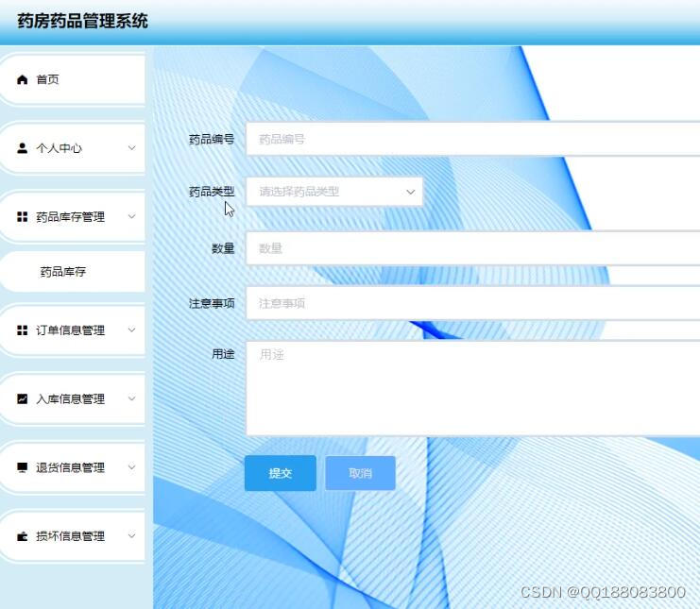
Task: Collapse the 药品库存管理 chevron
Action: click(x=131, y=216)
